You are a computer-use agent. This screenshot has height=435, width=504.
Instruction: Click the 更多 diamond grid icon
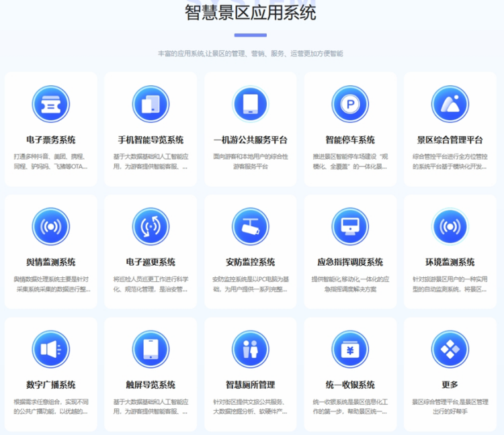(x=450, y=350)
